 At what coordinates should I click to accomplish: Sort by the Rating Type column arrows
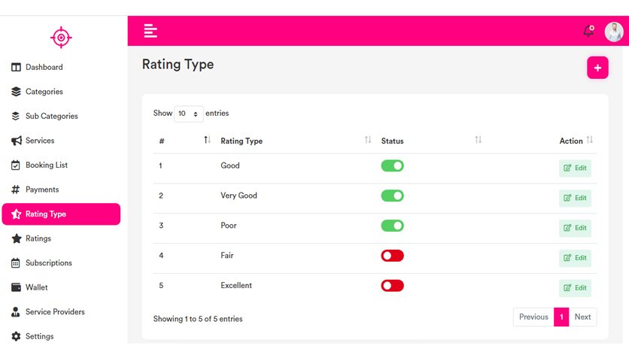(368, 140)
